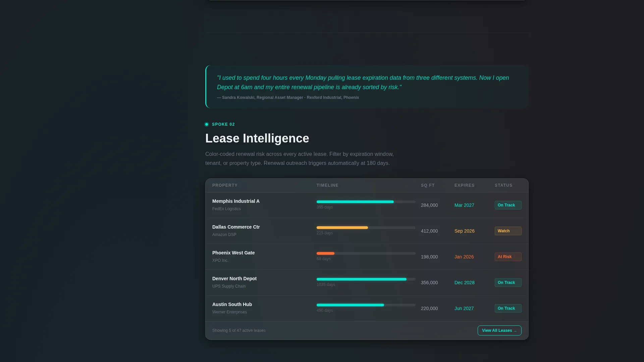Click the 412,000 square footage value
The height and width of the screenshot is (362, 644).
pyautogui.click(x=429, y=231)
